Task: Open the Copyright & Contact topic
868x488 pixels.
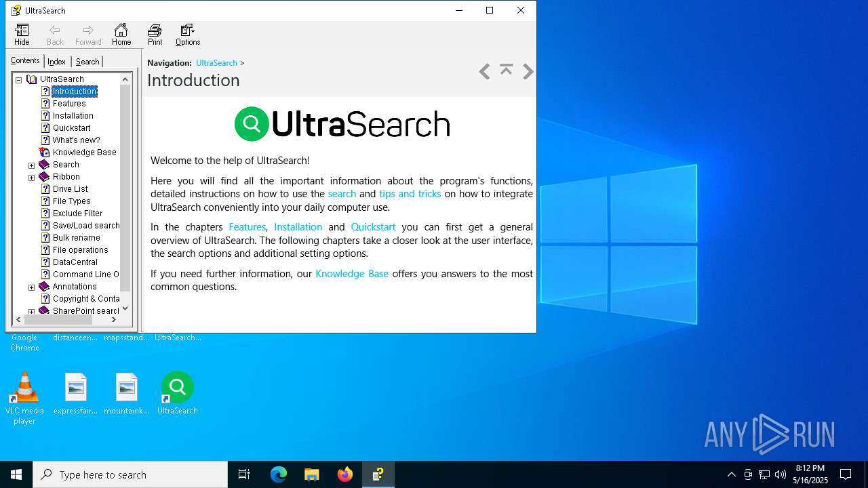Action: pos(86,299)
